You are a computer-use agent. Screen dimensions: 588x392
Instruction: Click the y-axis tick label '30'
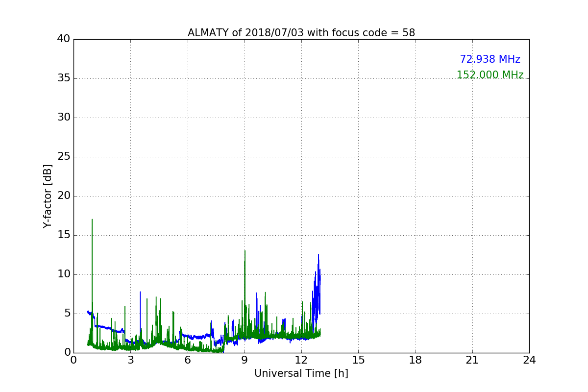pos(64,118)
